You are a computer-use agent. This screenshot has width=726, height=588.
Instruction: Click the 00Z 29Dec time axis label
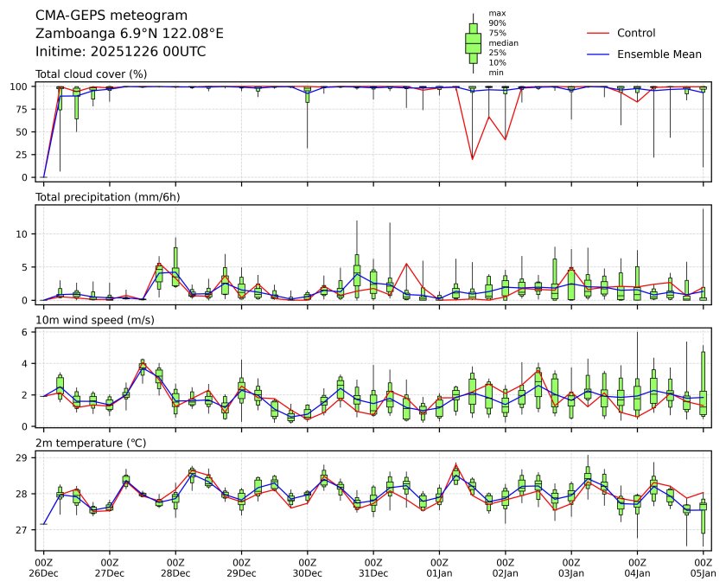coord(241,567)
